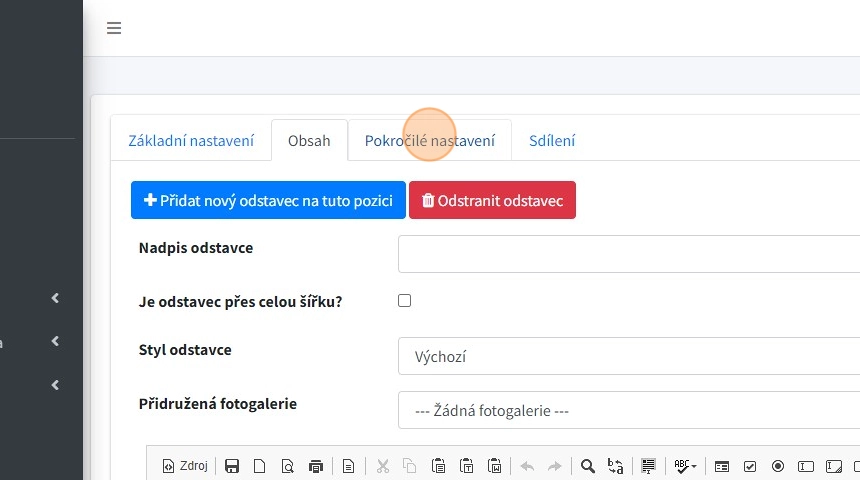Screen dimensions: 860x480
Task: Click the print icon in editor toolbar
Action: (316, 466)
